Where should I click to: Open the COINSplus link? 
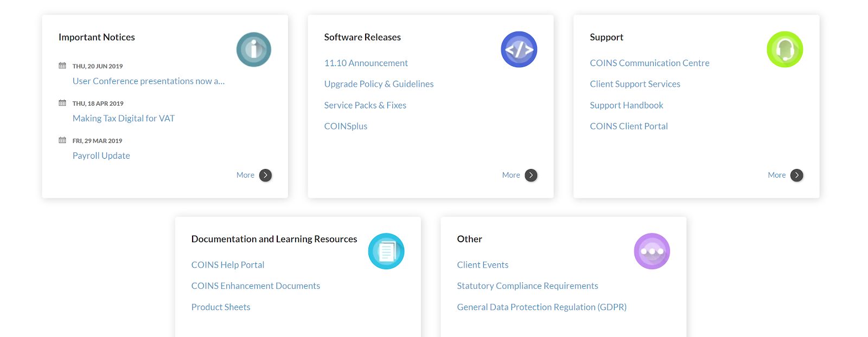346,127
